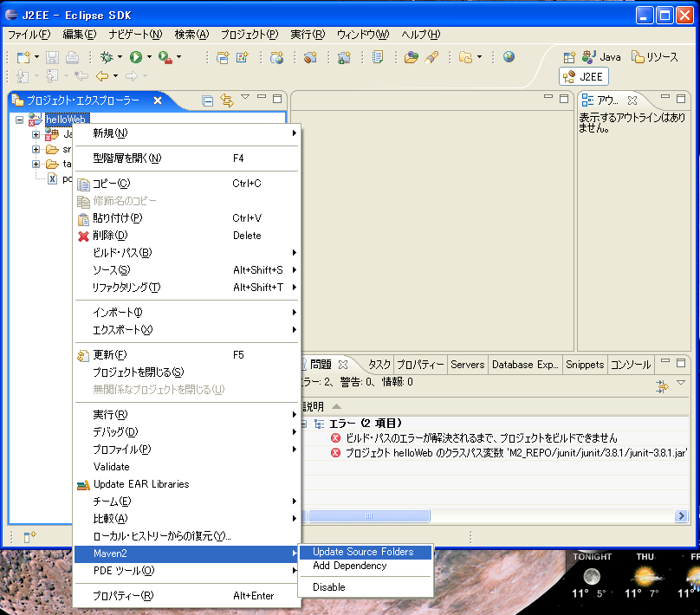Click the Back navigation arrow icon
This screenshot has height=615, width=700.
pyautogui.click(x=102, y=76)
